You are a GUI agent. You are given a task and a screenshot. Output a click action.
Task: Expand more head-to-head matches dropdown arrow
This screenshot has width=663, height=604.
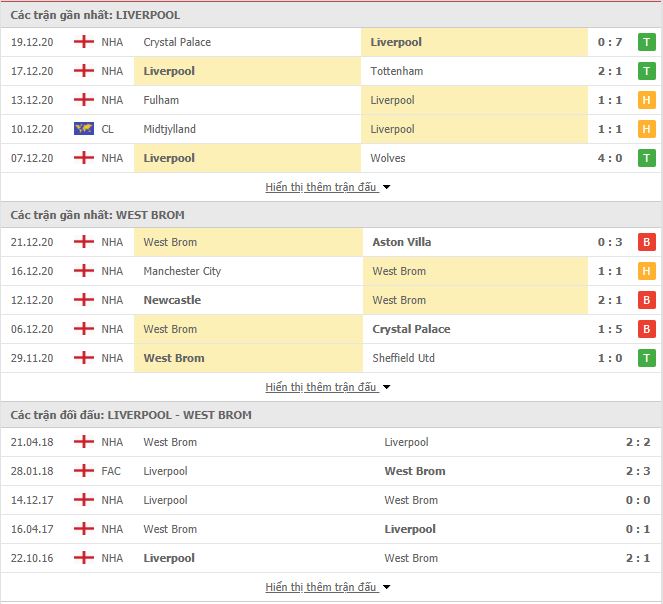386,587
